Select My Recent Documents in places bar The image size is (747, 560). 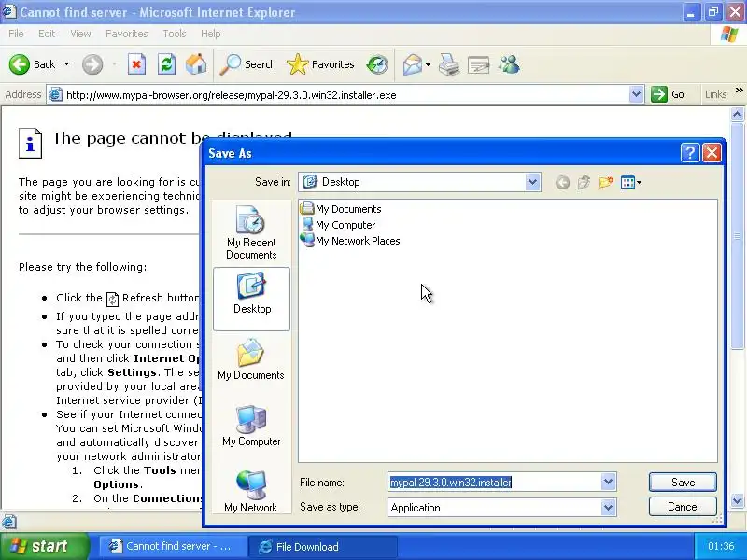click(x=251, y=232)
